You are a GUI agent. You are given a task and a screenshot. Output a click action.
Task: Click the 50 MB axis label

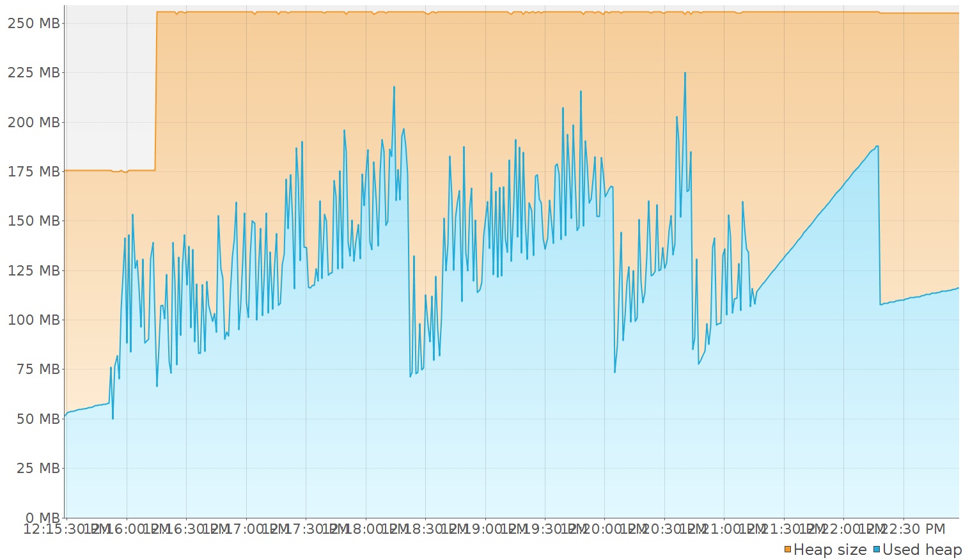tap(38, 419)
